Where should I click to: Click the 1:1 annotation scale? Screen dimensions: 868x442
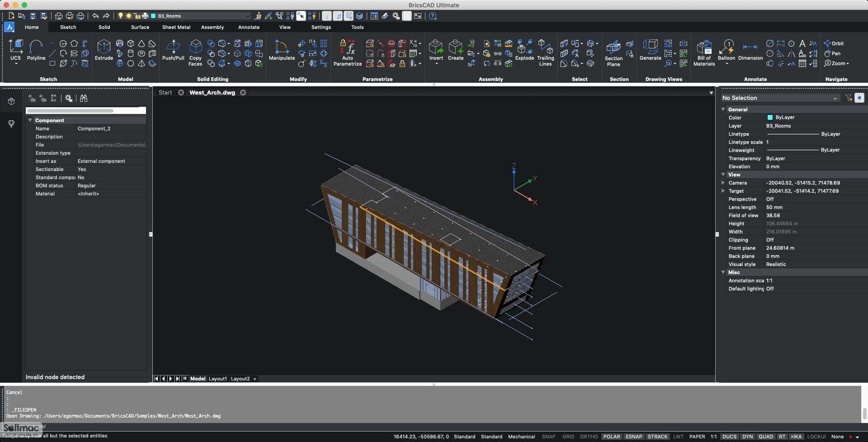(x=713, y=437)
